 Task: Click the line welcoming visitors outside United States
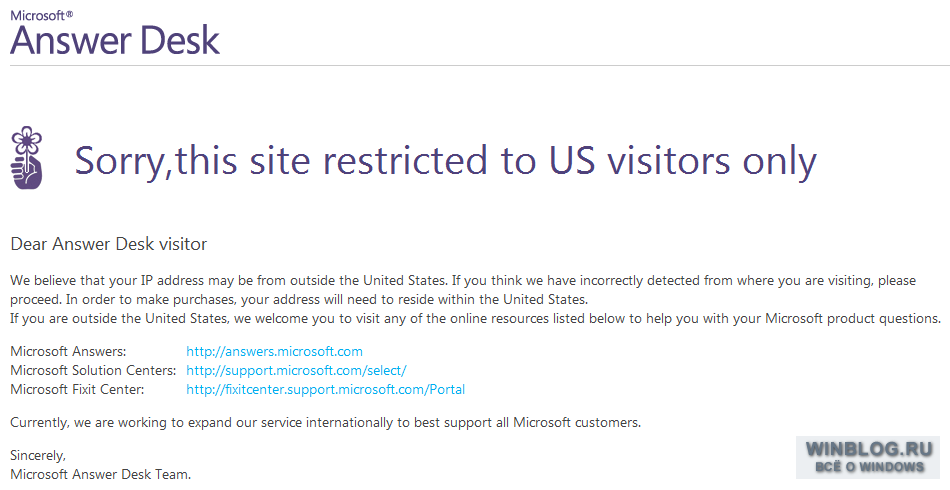coord(476,318)
